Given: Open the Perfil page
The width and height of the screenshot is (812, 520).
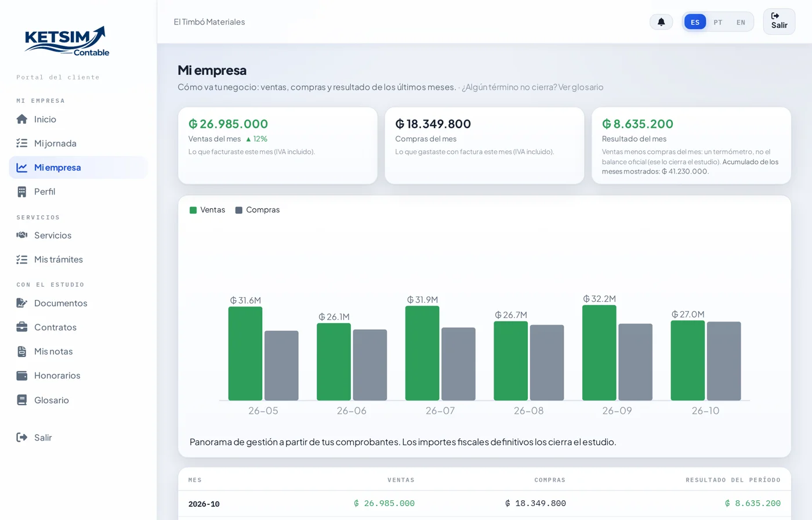Looking at the screenshot, I should tap(78, 192).
